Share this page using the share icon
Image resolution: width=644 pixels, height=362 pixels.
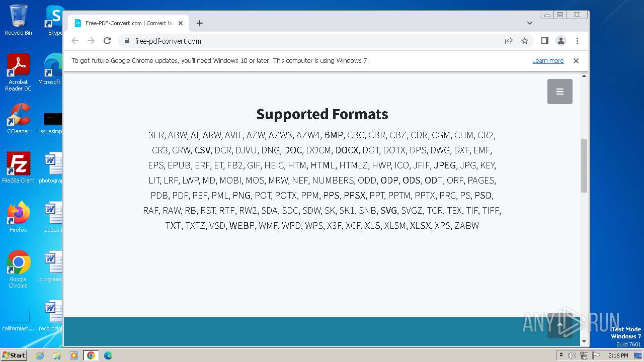click(x=509, y=41)
